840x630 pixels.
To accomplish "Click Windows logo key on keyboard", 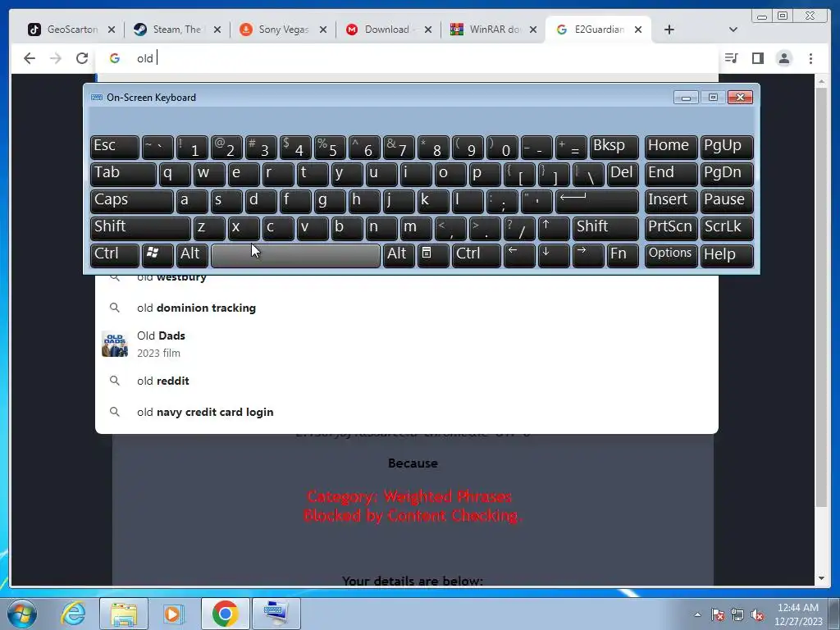I will (157, 255).
